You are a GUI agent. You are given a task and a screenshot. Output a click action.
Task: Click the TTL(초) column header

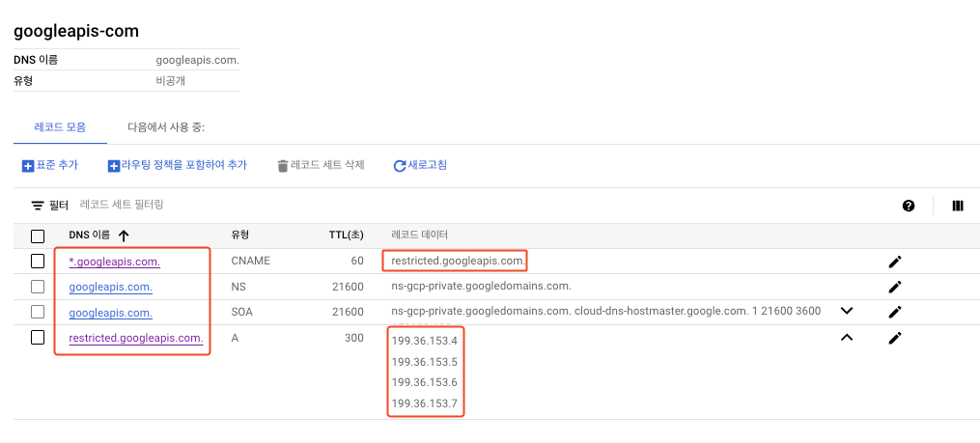pyautogui.click(x=346, y=235)
